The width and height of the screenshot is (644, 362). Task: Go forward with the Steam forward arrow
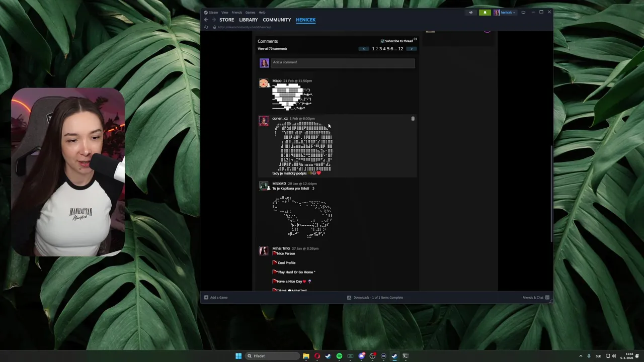(x=213, y=20)
